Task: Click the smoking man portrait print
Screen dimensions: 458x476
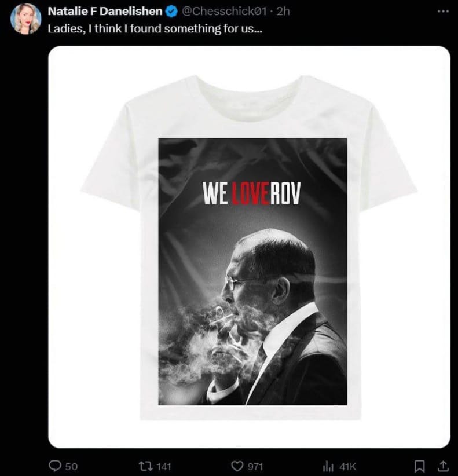Action: click(x=252, y=316)
